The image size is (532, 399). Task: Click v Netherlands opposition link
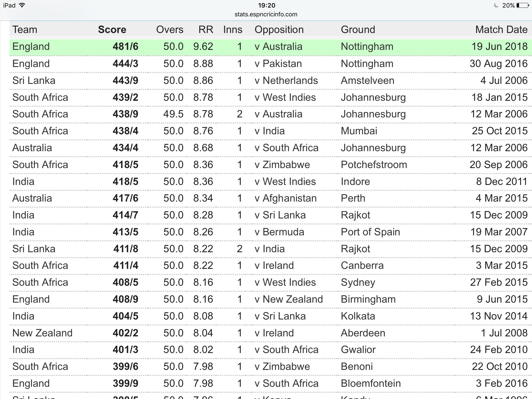pos(286,81)
